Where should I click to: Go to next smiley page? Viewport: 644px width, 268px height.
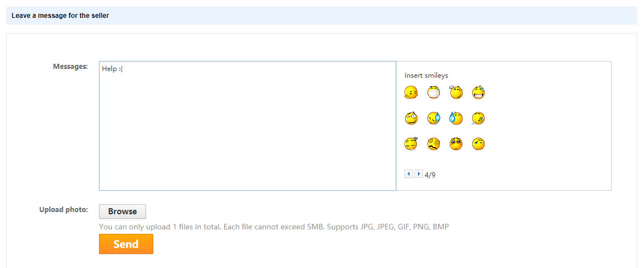pyautogui.click(x=419, y=174)
